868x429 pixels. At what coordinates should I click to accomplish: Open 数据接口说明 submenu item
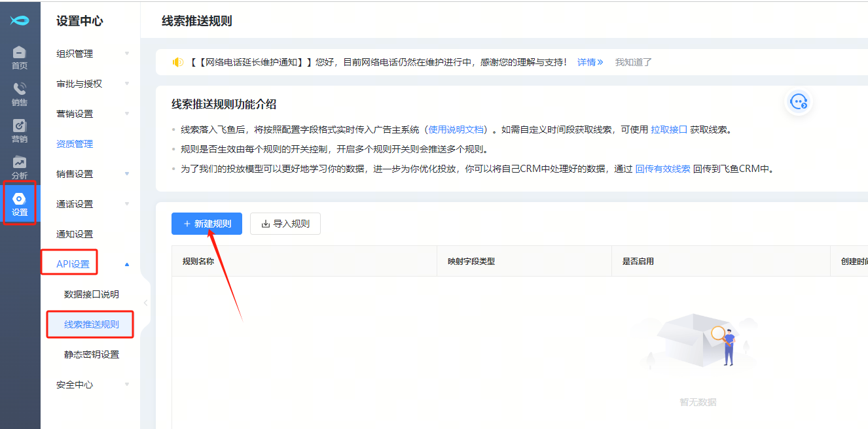point(92,294)
